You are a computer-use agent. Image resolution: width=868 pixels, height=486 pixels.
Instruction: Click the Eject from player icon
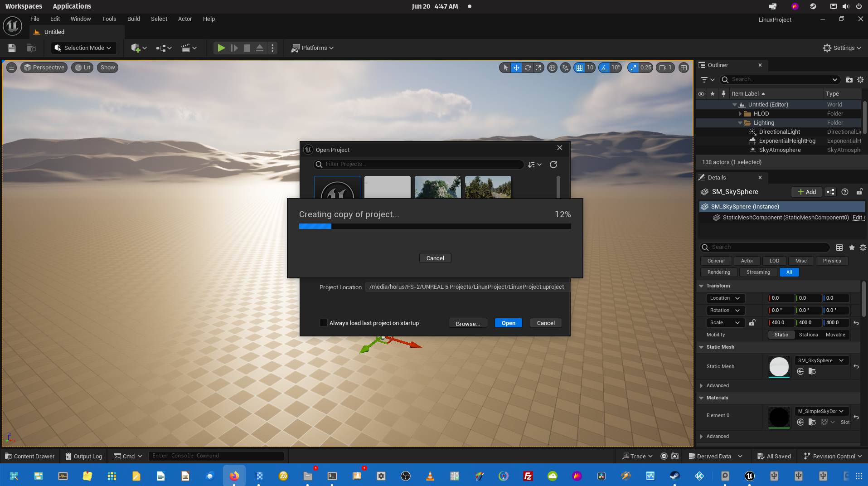coord(260,48)
